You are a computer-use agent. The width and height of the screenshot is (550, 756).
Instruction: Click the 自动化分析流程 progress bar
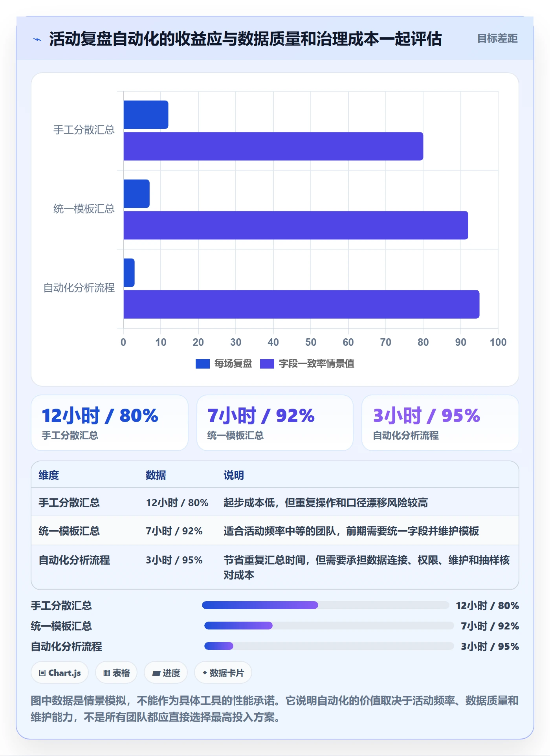click(329, 646)
